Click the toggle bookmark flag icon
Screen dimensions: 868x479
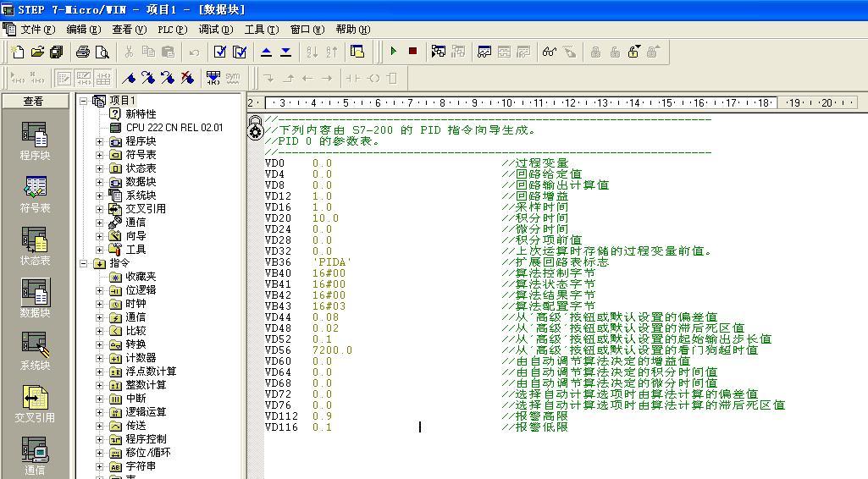[129, 79]
